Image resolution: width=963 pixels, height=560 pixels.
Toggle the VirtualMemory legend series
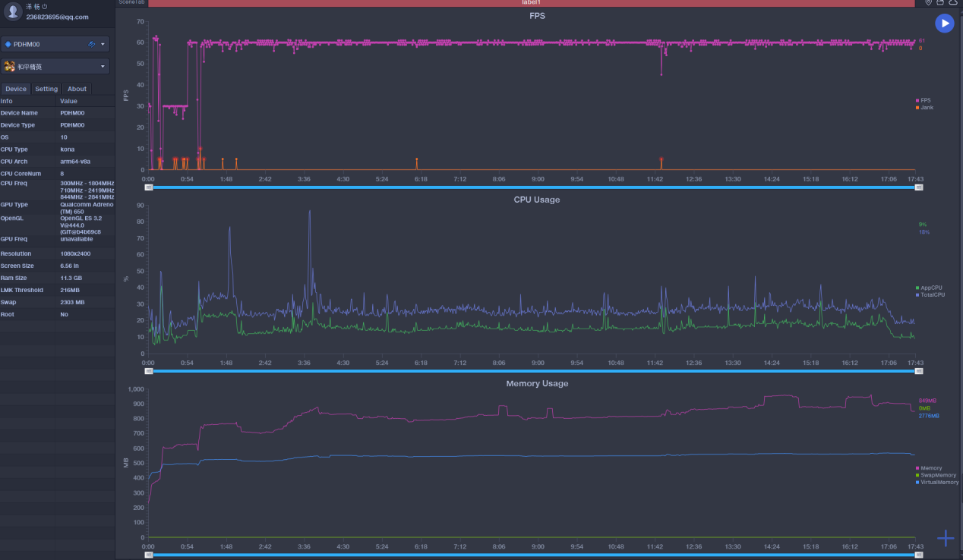coord(937,483)
